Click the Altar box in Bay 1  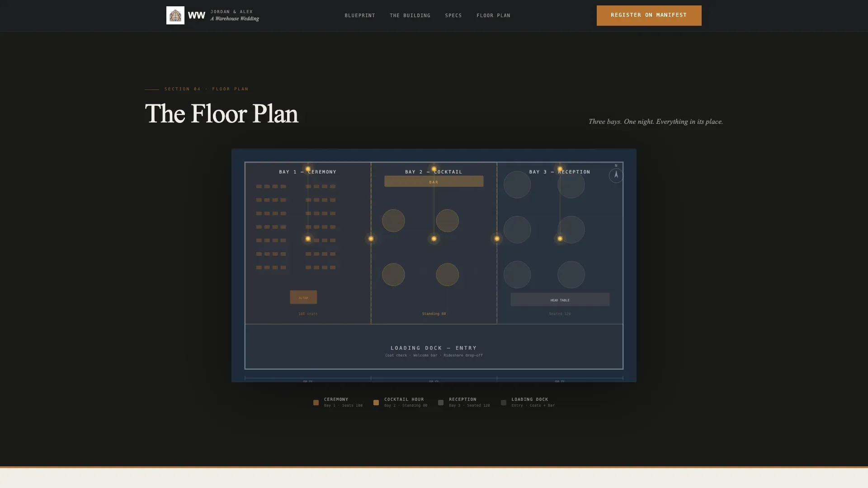point(303,297)
